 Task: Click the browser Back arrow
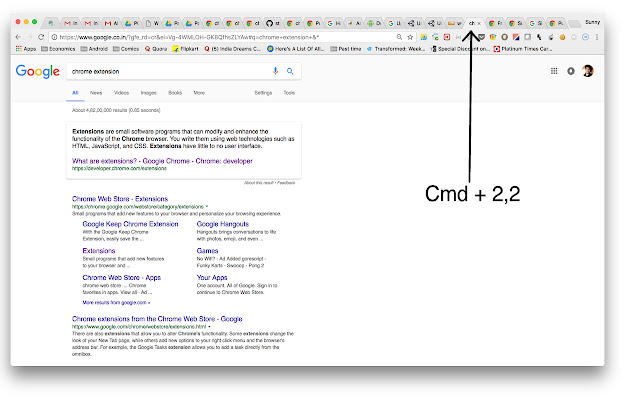coord(18,37)
